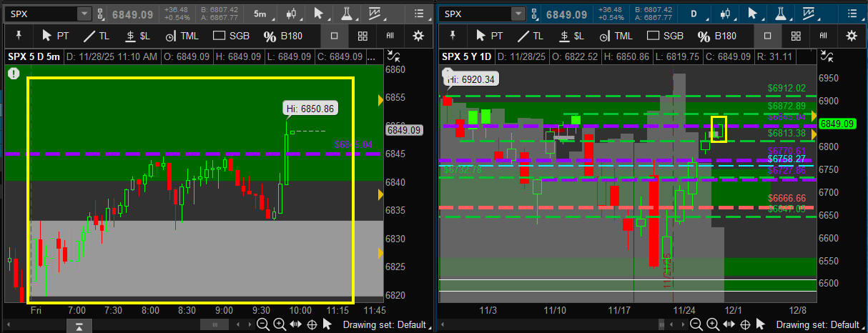Open chart settings gear in right chart

coord(851,36)
